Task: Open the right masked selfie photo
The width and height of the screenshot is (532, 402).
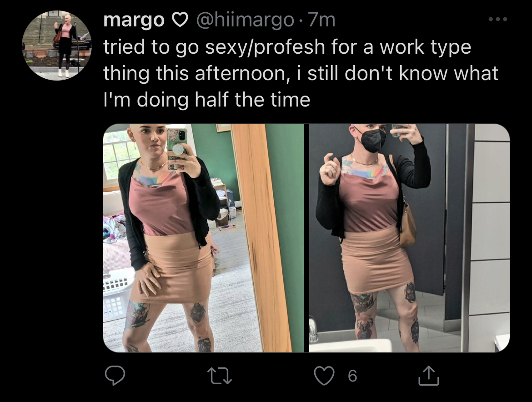Action: coord(409,238)
